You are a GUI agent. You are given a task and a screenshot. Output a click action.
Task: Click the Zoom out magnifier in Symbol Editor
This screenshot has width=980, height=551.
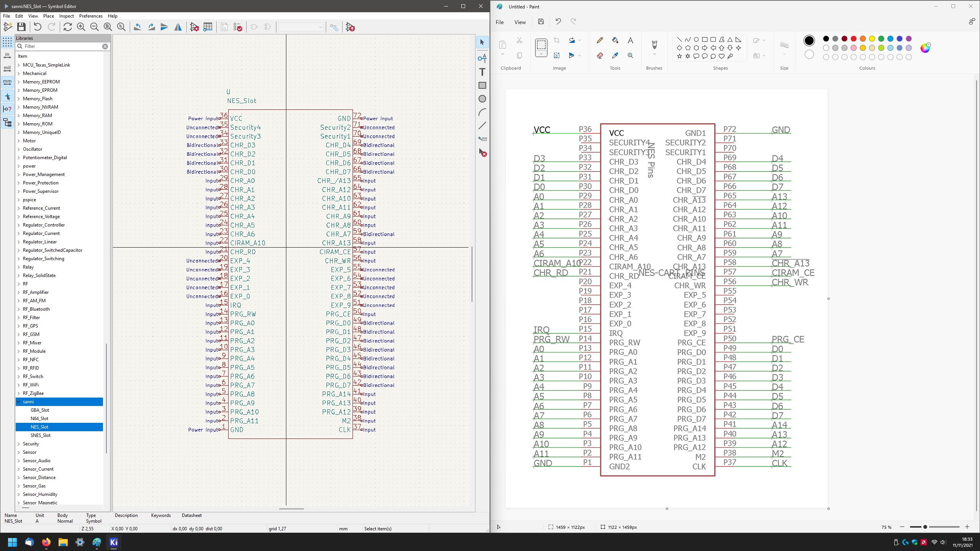click(95, 27)
